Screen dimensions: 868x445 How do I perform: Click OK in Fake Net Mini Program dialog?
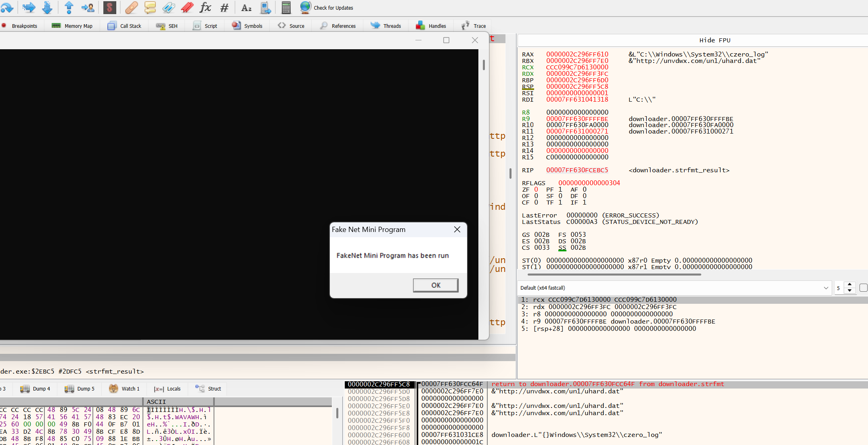(436, 285)
